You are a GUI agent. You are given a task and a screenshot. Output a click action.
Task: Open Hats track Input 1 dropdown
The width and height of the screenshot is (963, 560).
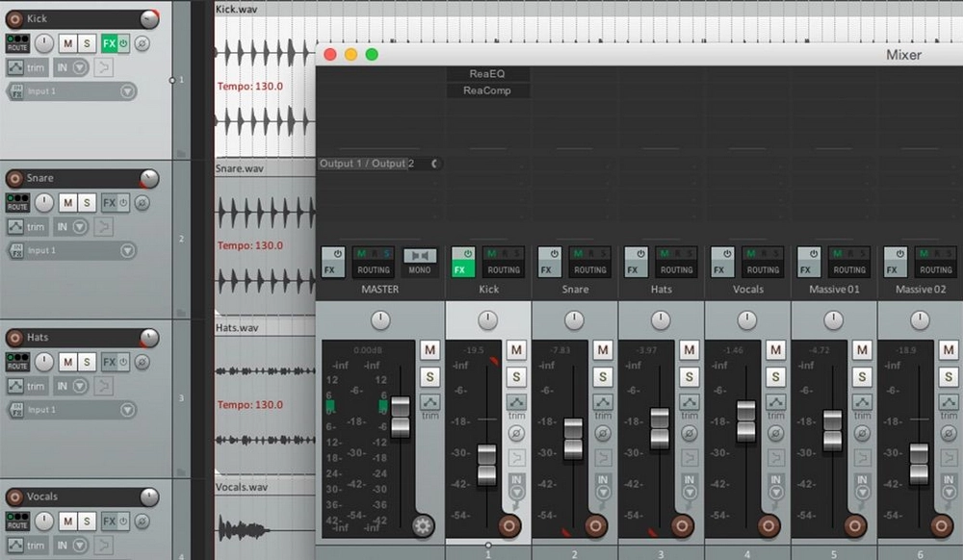coord(127,410)
